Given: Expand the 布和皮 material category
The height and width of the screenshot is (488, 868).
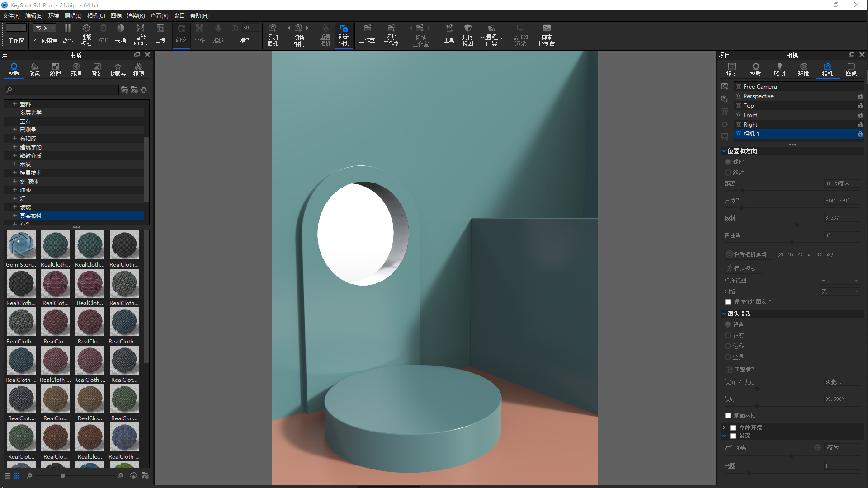Looking at the screenshot, I should click(x=14, y=138).
